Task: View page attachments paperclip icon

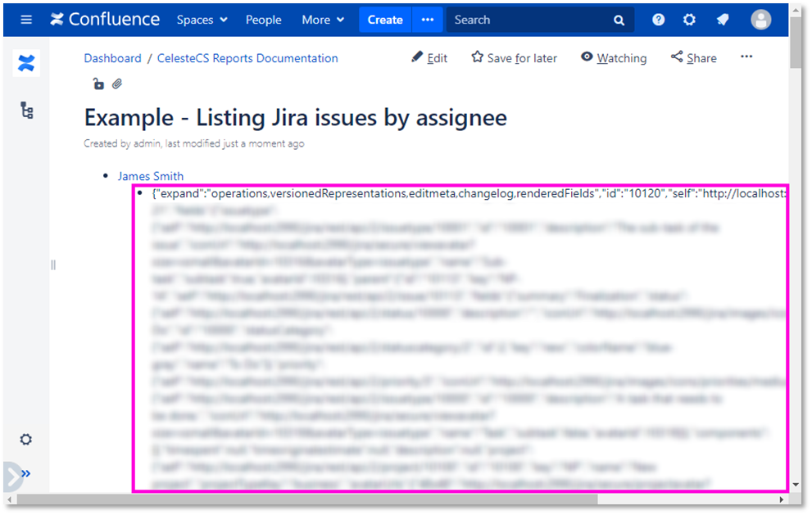Action: [117, 84]
